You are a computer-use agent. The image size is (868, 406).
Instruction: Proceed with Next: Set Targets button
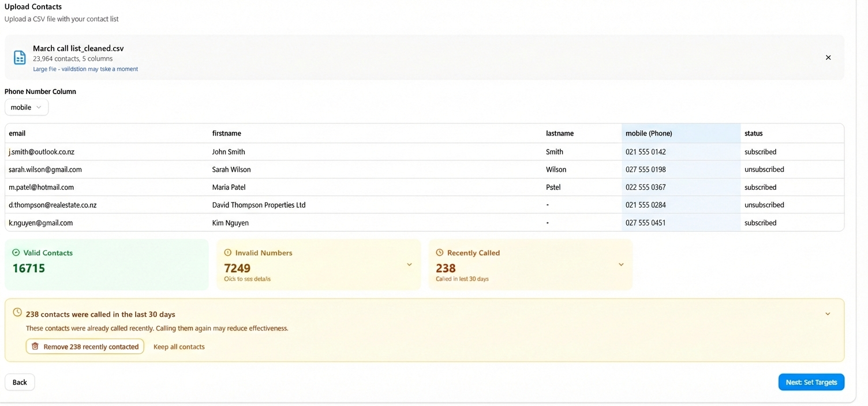811,382
